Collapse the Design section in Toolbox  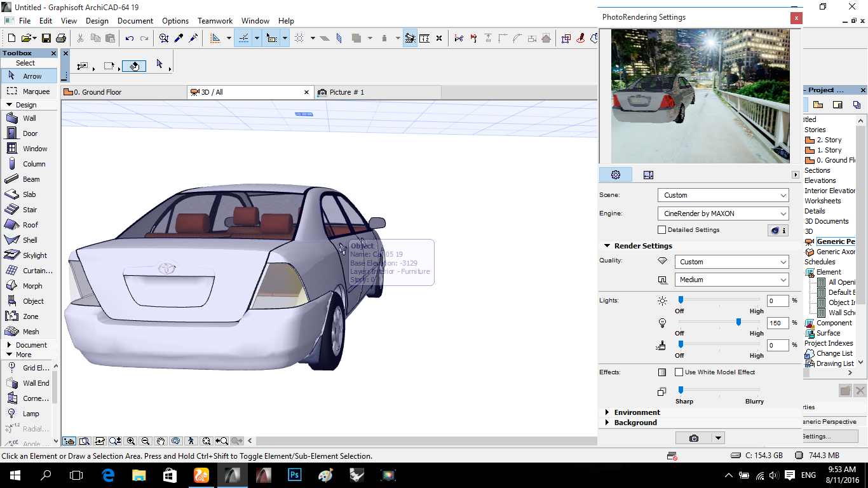(x=10, y=105)
